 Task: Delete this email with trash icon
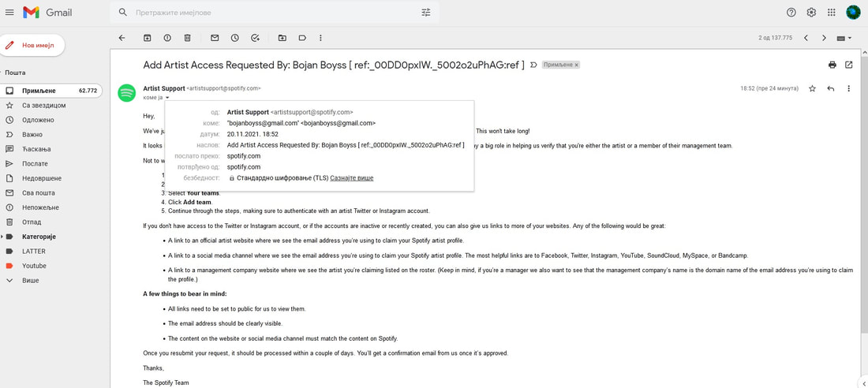[x=187, y=38]
